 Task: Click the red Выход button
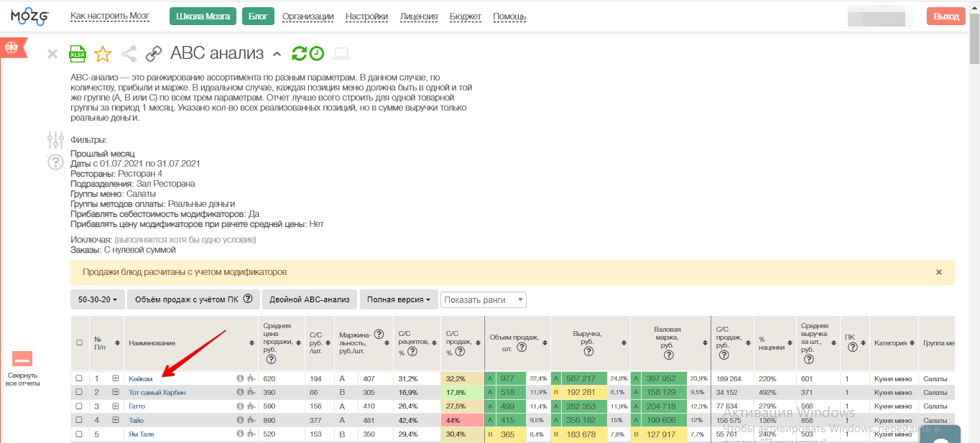(x=946, y=17)
